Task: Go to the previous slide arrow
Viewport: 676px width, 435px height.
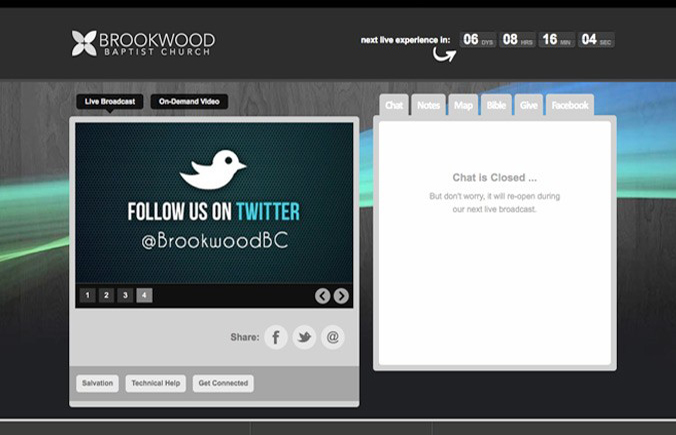Action: pyautogui.click(x=322, y=296)
